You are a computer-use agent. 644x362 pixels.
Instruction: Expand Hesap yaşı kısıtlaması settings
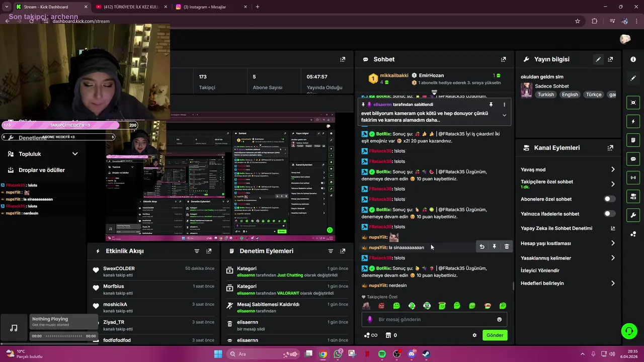[613, 243]
